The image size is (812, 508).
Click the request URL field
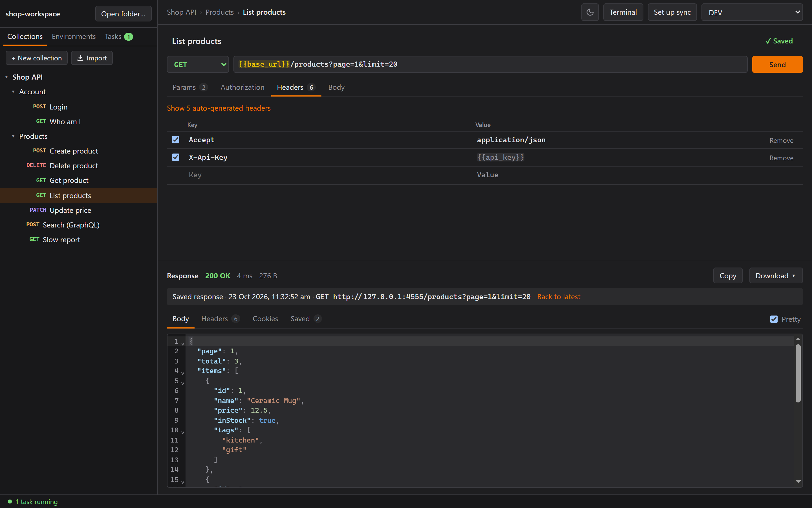(490, 64)
